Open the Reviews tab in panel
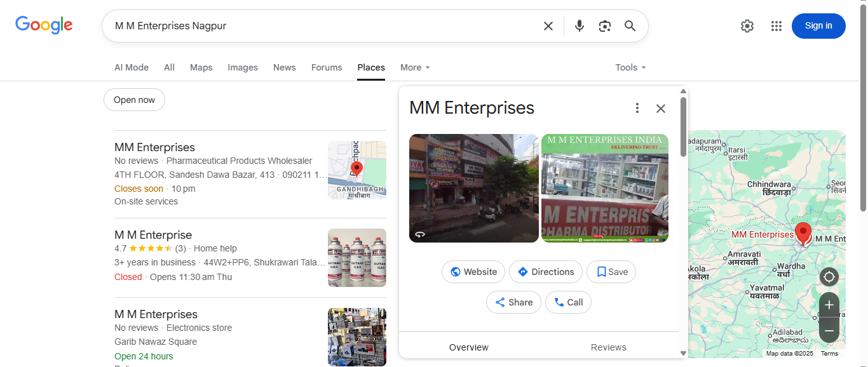The width and height of the screenshot is (868, 367). point(608,347)
